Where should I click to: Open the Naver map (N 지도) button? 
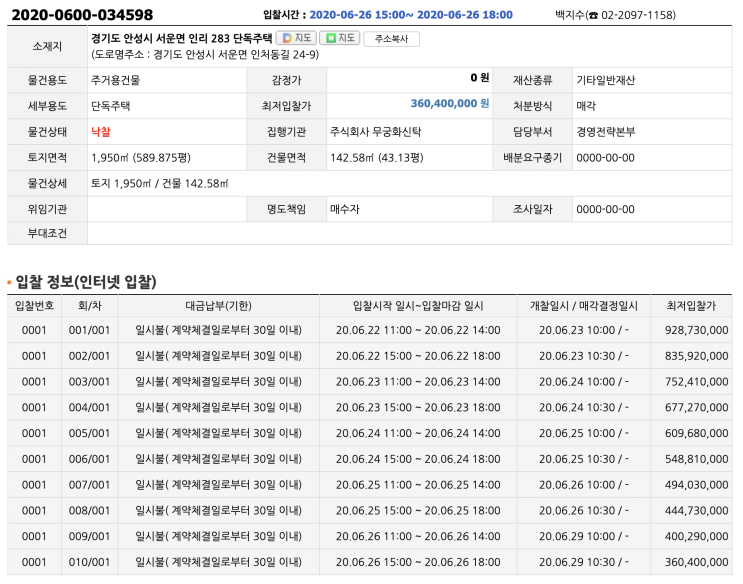point(340,38)
